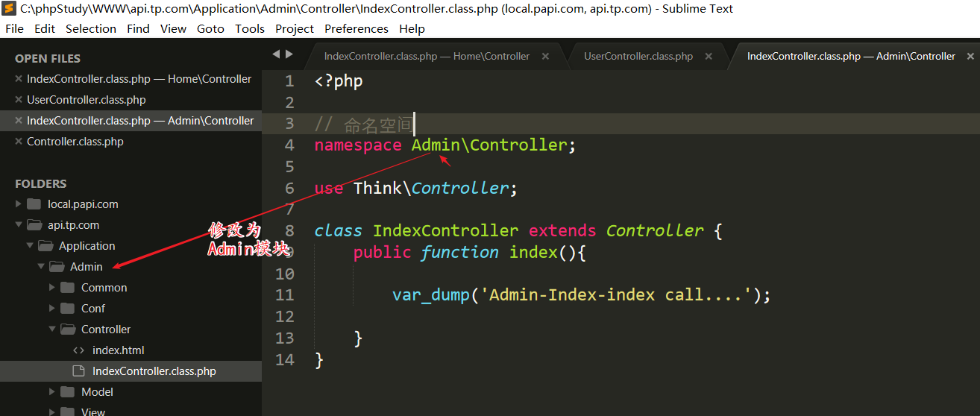Go to previous tab with left arrow
The width and height of the screenshot is (980, 416).
[x=276, y=54]
